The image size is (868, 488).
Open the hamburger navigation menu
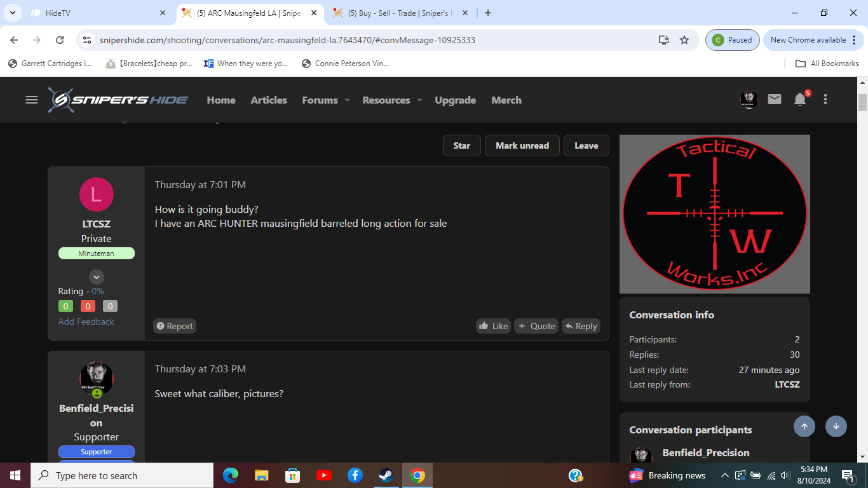[x=32, y=100]
